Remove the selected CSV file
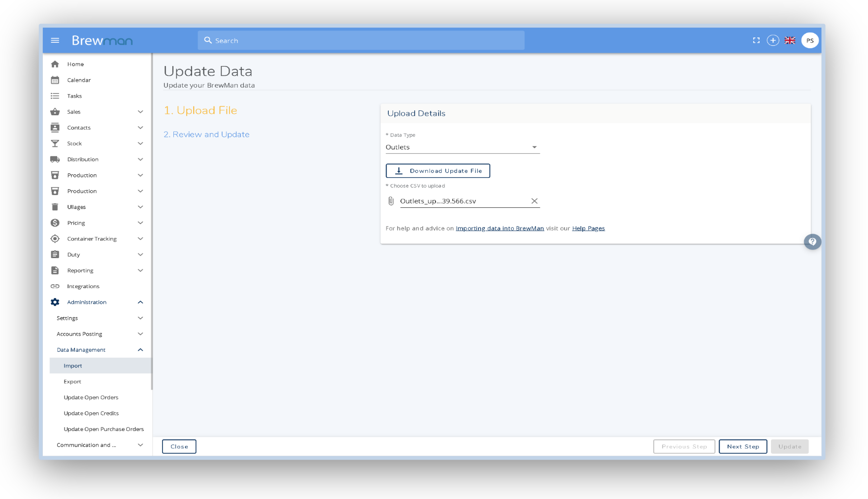 pyautogui.click(x=534, y=201)
